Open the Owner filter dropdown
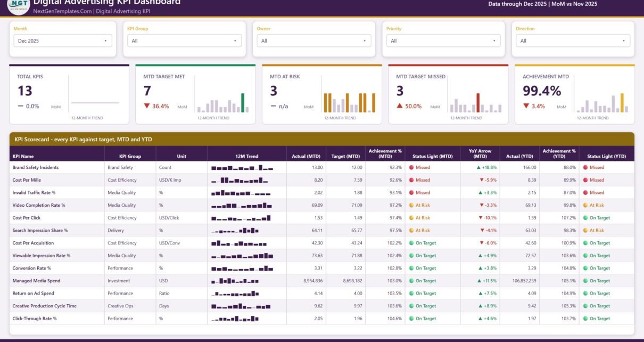This screenshot has width=644, height=342. 314,40
